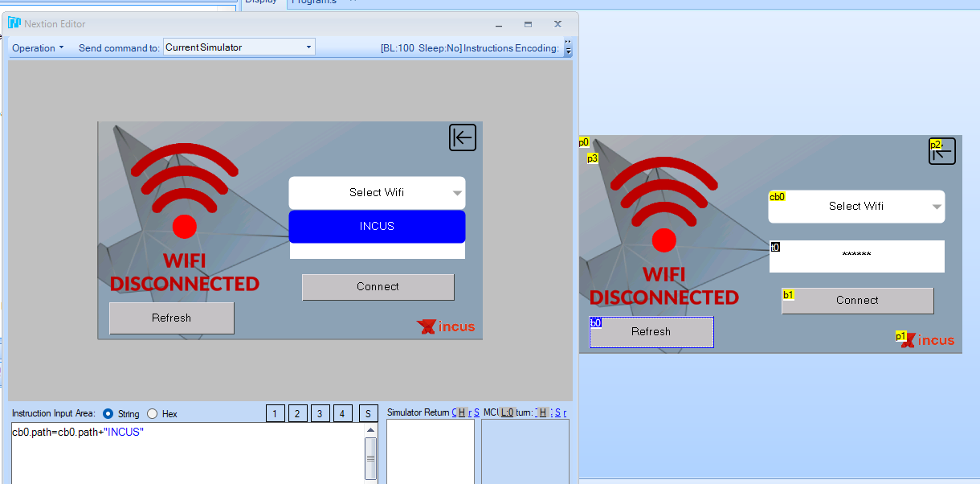This screenshot has height=484, width=980.
Task: Click the S button beside preset buttons
Action: point(368,413)
